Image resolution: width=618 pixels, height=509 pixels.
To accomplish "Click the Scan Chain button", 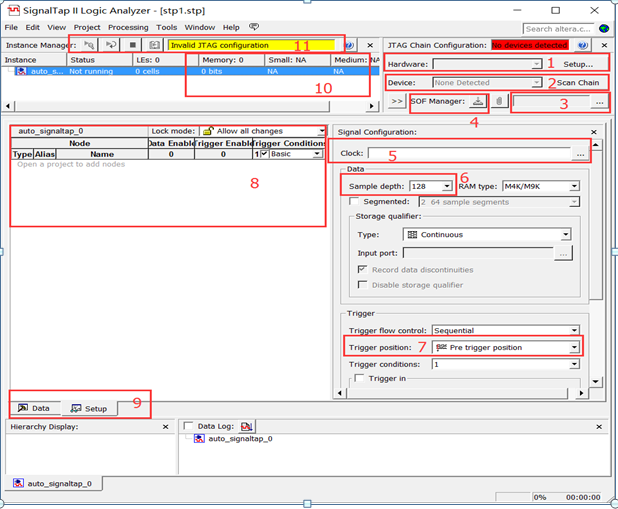I will (578, 83).
